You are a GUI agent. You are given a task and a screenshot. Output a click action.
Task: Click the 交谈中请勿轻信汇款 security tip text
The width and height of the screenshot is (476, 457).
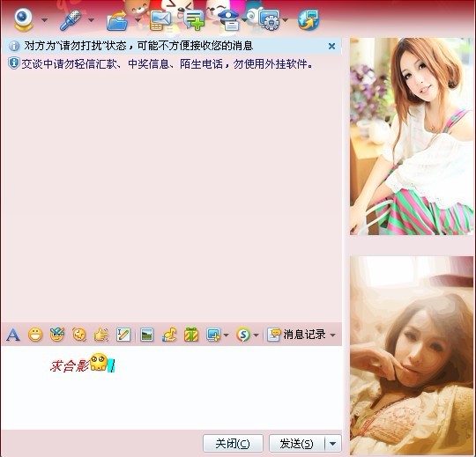(167, 64)
